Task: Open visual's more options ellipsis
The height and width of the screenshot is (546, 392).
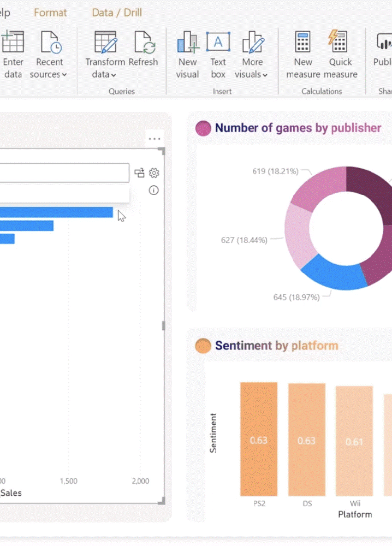Action: coord(154,139)
